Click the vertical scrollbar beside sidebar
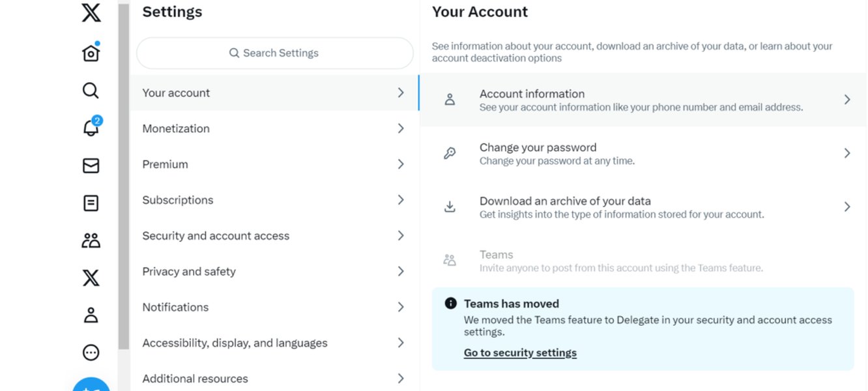868x391 pixels. 124,176
